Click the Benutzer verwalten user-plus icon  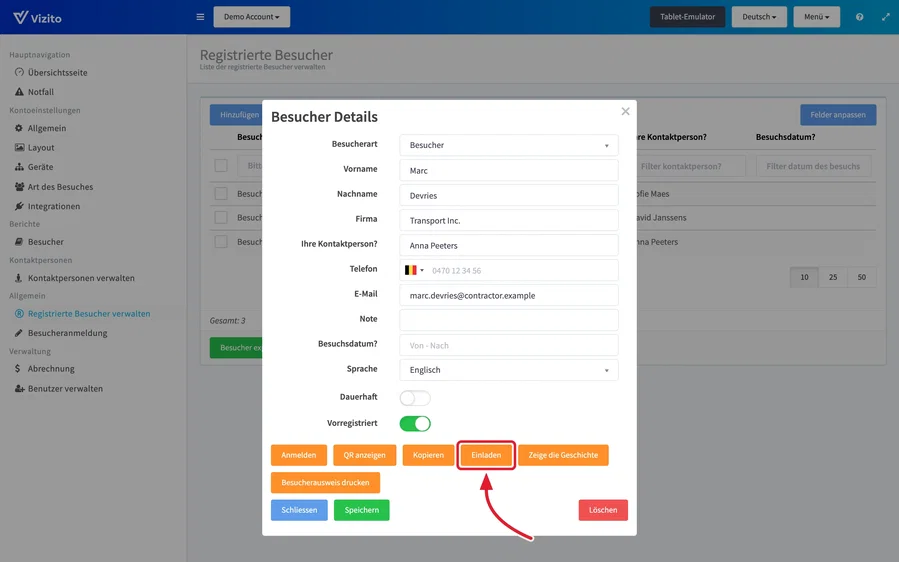19,388
